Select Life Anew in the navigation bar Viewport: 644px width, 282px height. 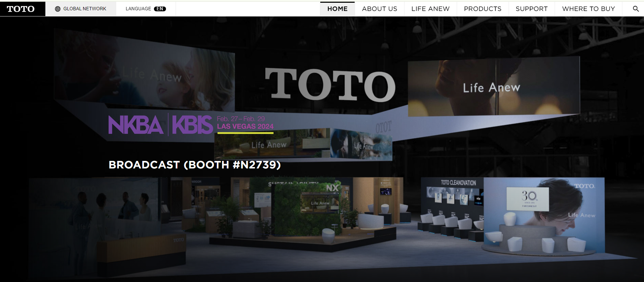[430, 9]
